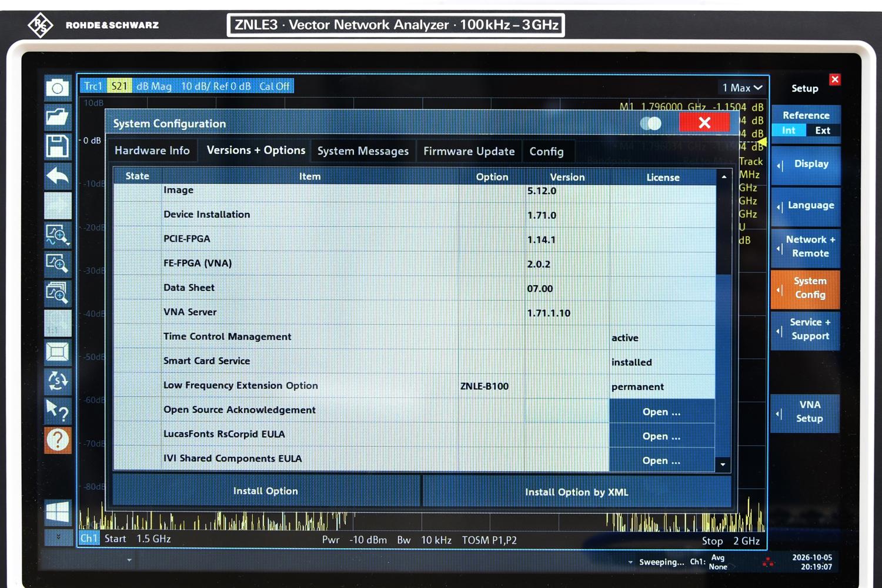This screenshot has height=588, width=882.
Task: Click the full-screen diagram rectangle icon
Action: [x=58, y=352]
